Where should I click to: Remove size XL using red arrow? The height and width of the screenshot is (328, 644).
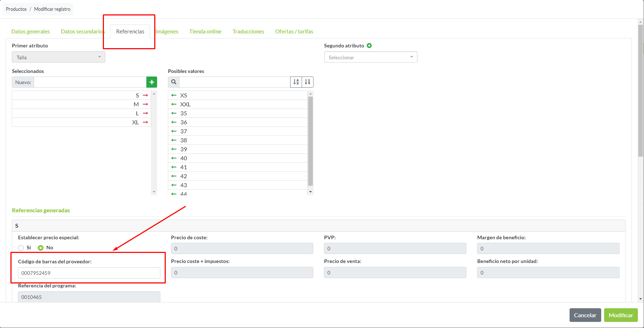click(145, 122)
